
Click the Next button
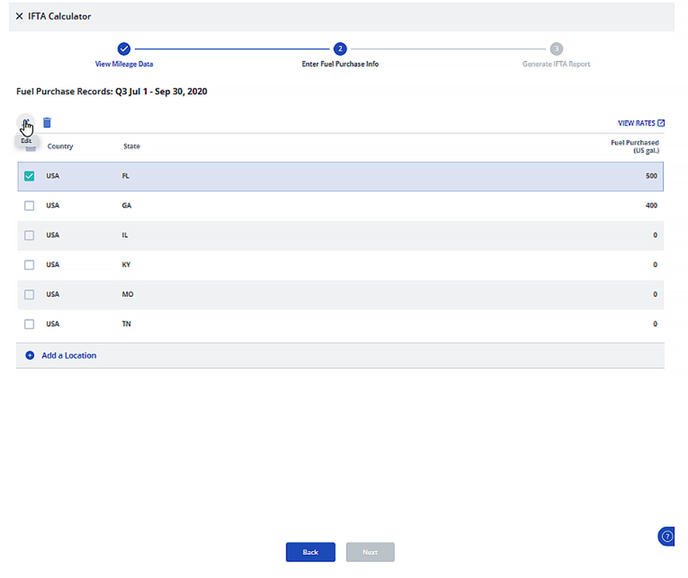370,552
